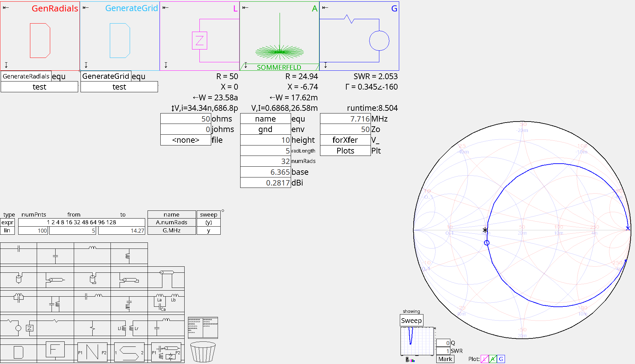Insert the L-network capacitor-inductor component
635x364 pixels.
coord(166,325)
